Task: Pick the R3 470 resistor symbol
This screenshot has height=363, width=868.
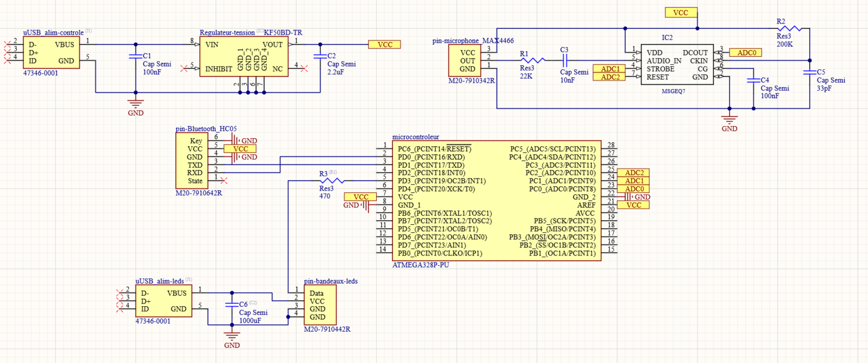Action: pyautogui.click(x=332, y=181)
